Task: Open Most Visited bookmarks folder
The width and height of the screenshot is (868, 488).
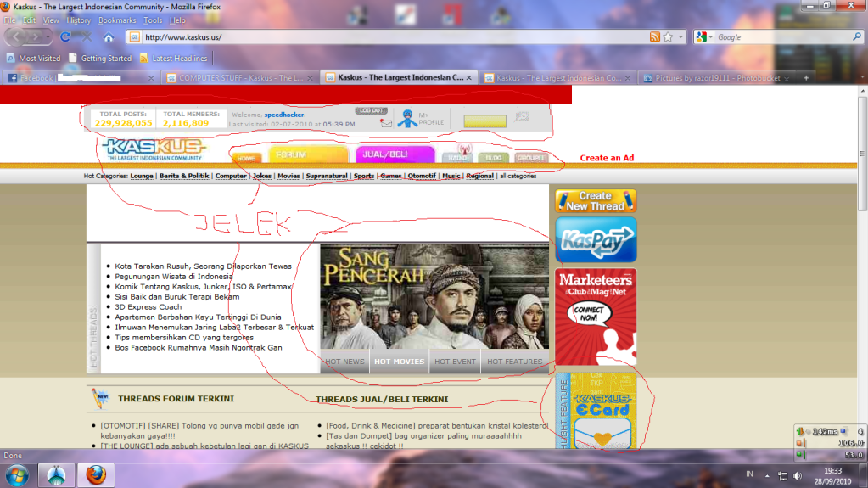Action: pyautogui.click(x=33, y=59)
